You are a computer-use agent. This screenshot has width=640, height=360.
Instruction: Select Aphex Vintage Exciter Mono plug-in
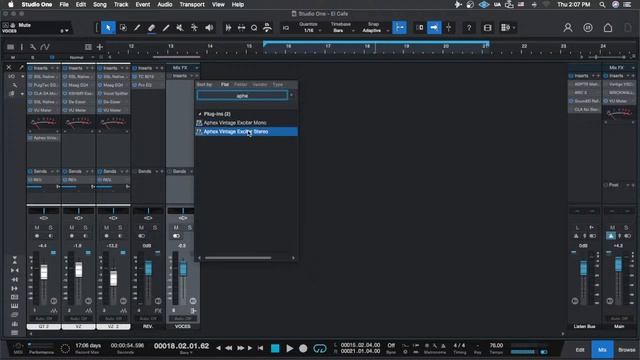pos(247,122)
